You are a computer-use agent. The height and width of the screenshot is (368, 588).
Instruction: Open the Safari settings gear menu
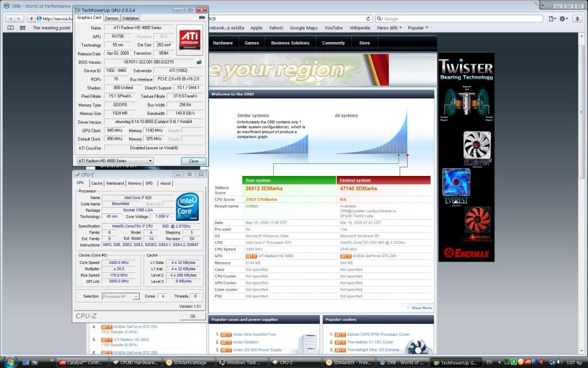click(x=563, y=18)
